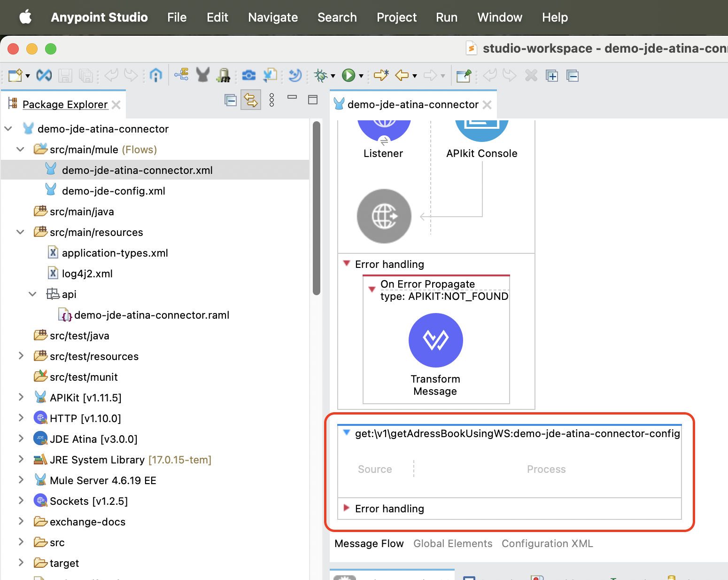
Task: Click the Back navigation arrow icon
Action: tap(402, 75)
